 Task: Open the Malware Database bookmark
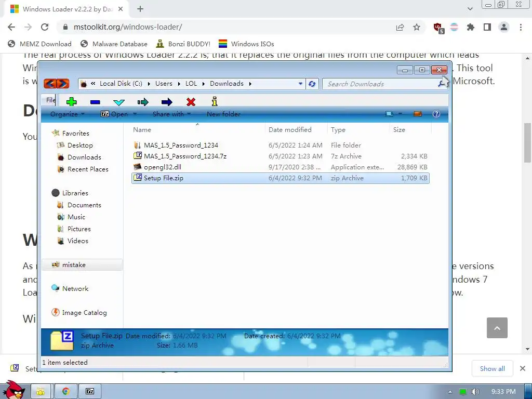[x=114, y=44]
